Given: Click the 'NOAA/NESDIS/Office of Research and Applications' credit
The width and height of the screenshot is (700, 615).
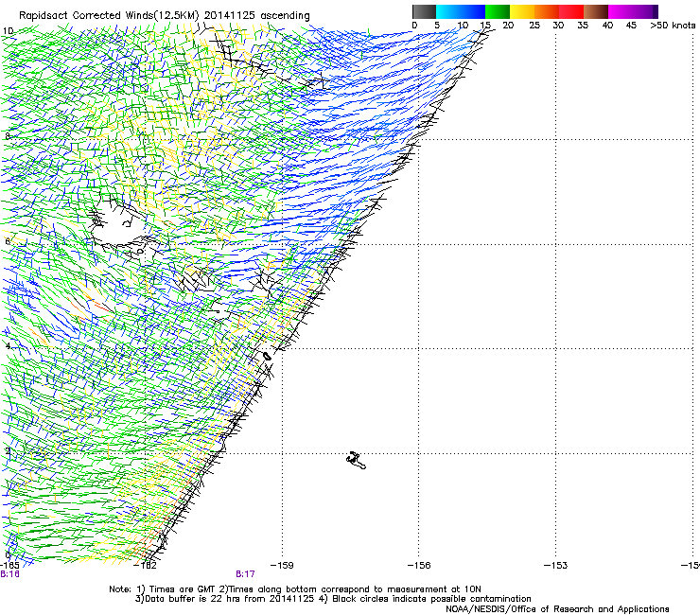Looking at the screenshot, I should coord(557,609).
